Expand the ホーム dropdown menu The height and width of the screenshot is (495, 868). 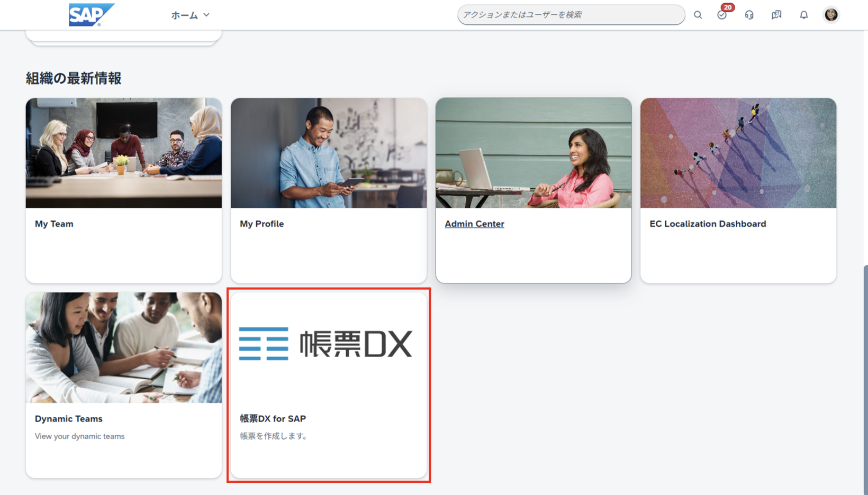pyautogui.click(x=184, y=15)
